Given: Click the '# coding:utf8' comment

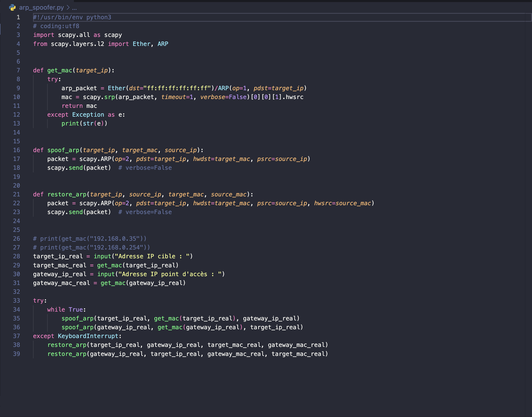Looking at the screenshot, I should [56, 26].
